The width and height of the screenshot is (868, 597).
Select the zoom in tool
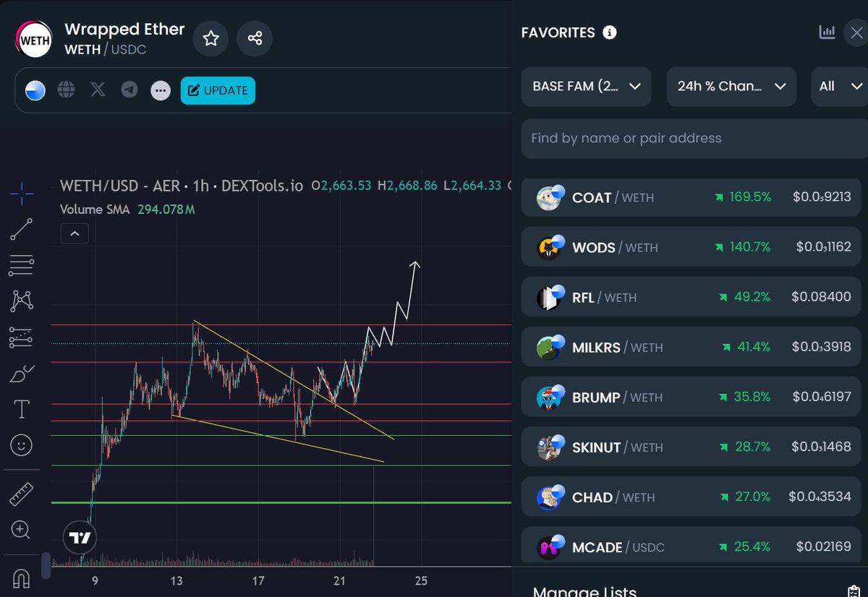click(22, 530)
